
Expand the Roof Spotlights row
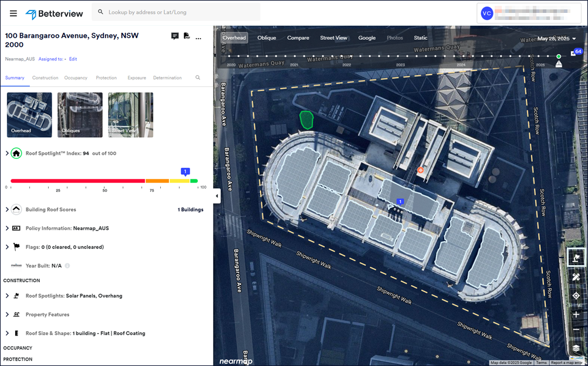click(7, 296)
